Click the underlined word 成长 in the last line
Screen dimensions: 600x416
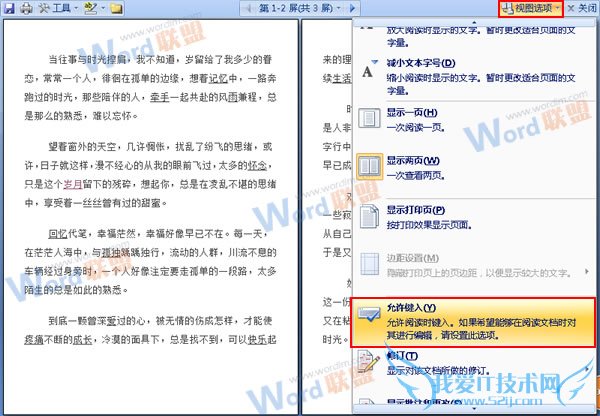coord(82,339)
